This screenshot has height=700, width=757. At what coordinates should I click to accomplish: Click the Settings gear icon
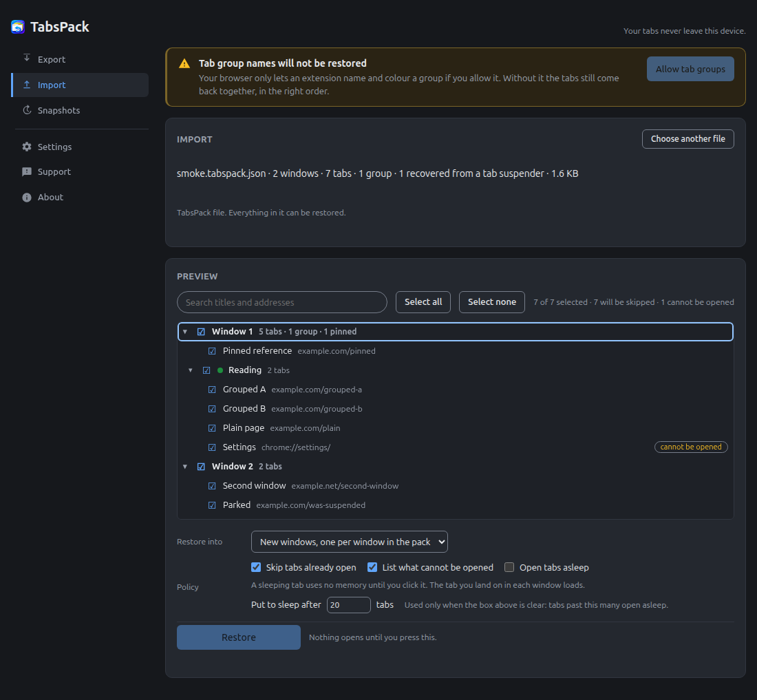coord(27,147)
